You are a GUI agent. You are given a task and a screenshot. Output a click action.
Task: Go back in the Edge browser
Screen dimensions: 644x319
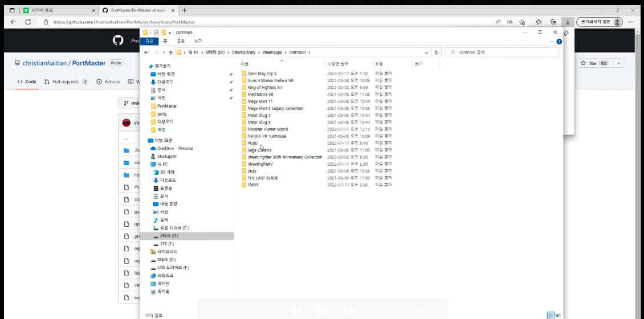[x=14, y=22]
